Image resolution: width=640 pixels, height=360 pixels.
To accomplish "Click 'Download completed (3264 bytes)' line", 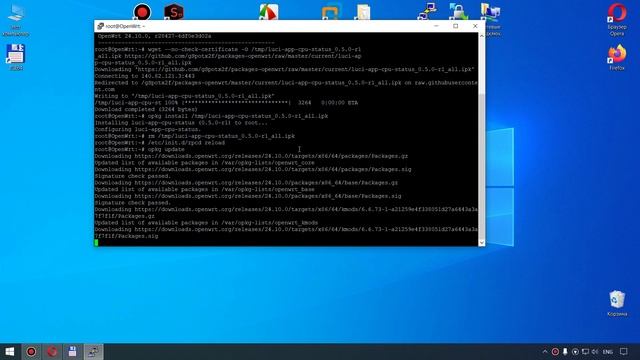I will coord(146,109).
